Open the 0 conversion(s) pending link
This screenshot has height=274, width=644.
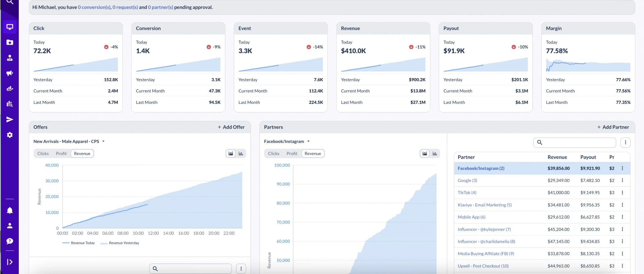click(x=94, y=7)
